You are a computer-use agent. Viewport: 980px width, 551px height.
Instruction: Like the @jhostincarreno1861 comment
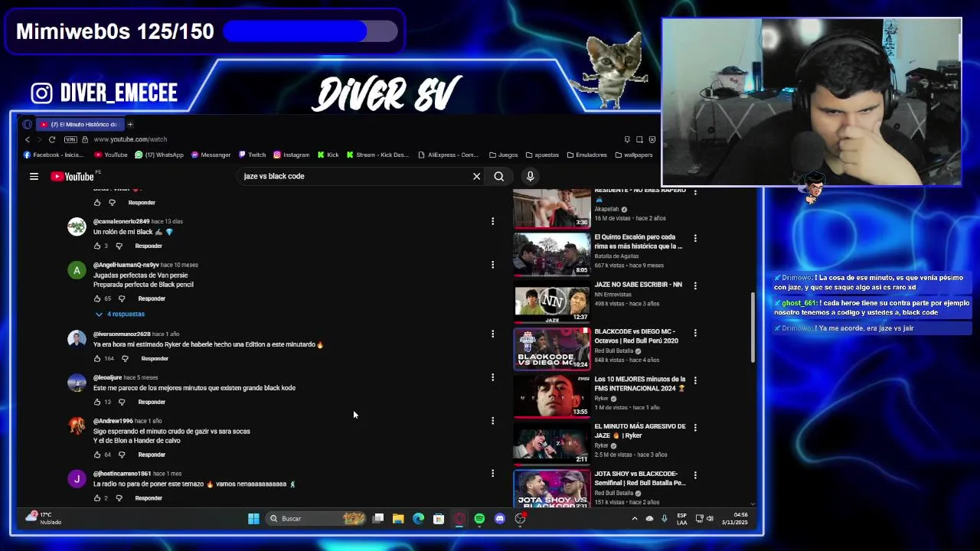(96, 498)
